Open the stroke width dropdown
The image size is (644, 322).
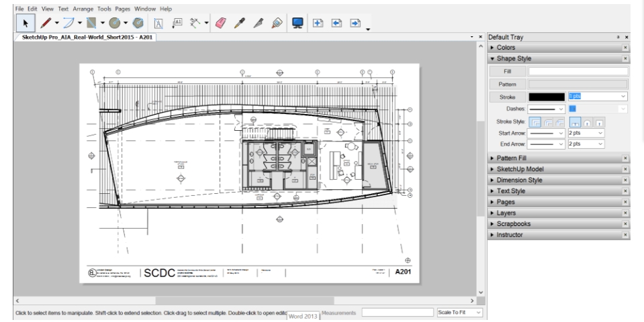coord(624,97)
